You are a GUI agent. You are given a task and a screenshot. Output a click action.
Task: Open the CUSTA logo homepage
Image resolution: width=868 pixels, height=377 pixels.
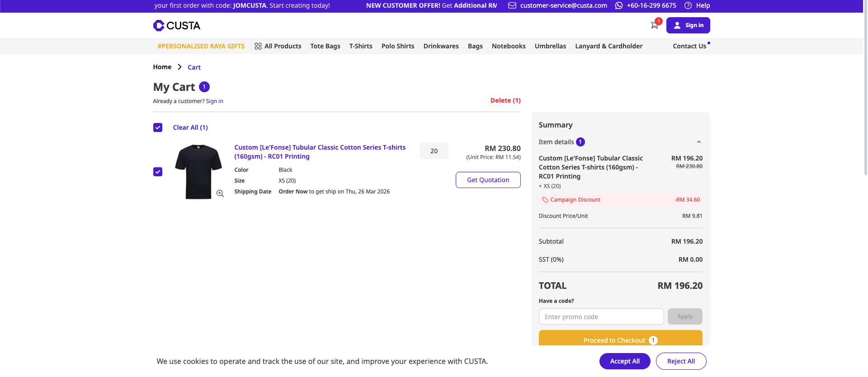(x=176, y=25)
